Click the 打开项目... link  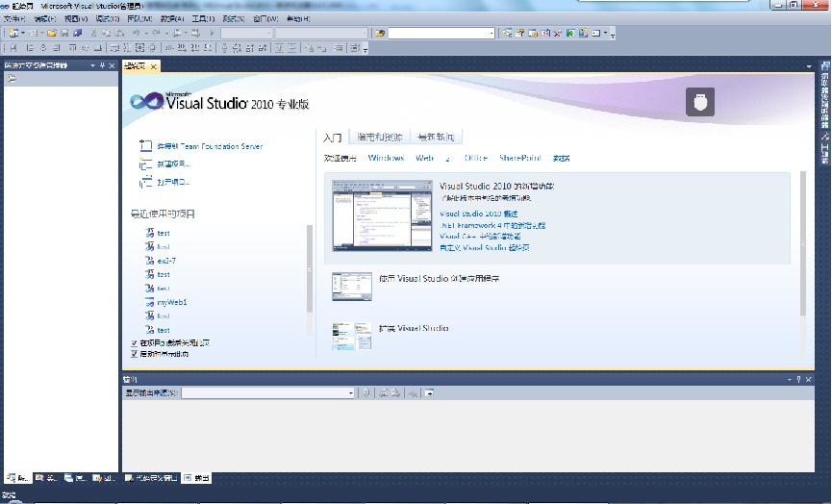tap(173, 182)
